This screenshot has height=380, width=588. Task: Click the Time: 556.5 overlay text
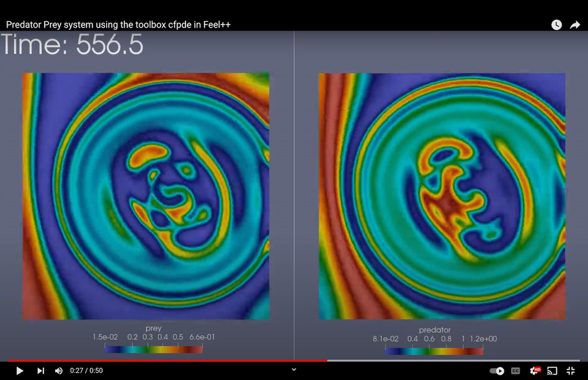coord(72,45)
